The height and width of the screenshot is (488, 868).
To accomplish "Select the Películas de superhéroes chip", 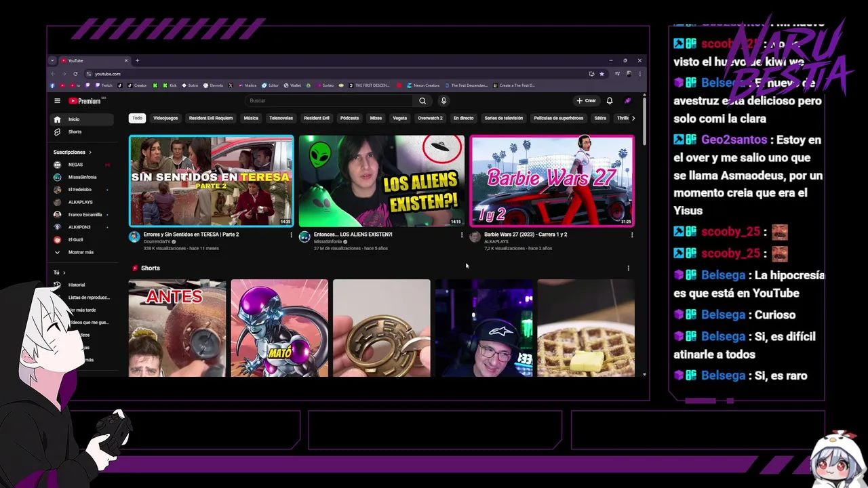I will pos(559,118).
